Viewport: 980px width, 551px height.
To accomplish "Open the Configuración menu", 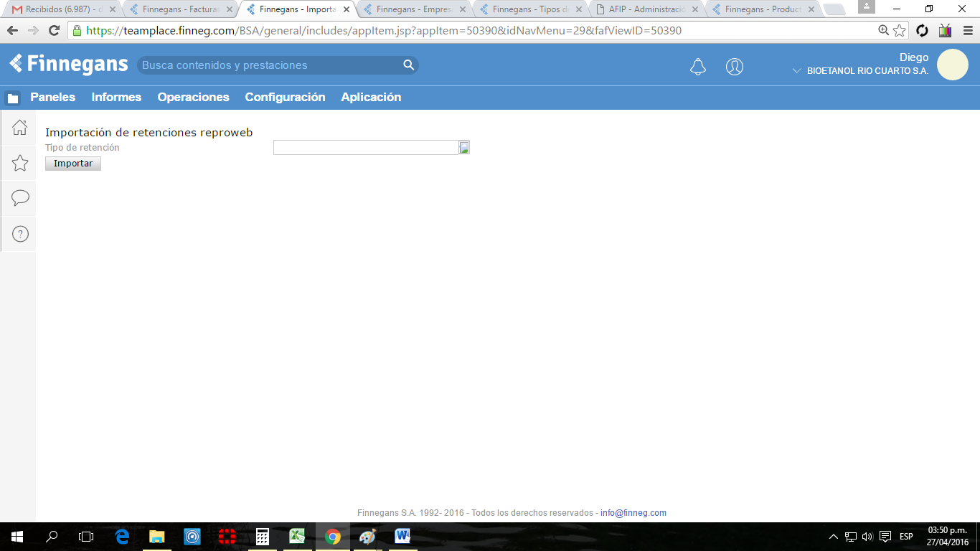I will pyautogui.click(x=285, y=98).
